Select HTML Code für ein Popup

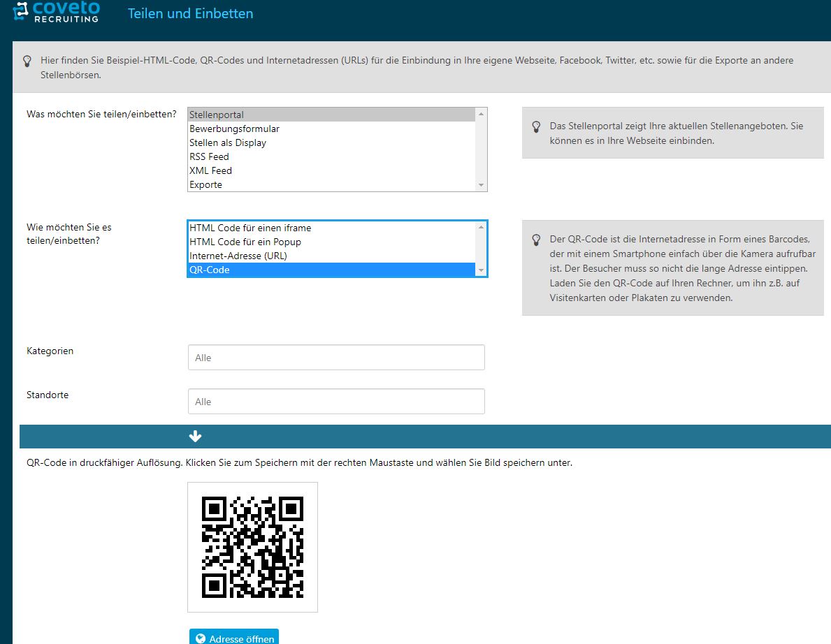point(332,242)
